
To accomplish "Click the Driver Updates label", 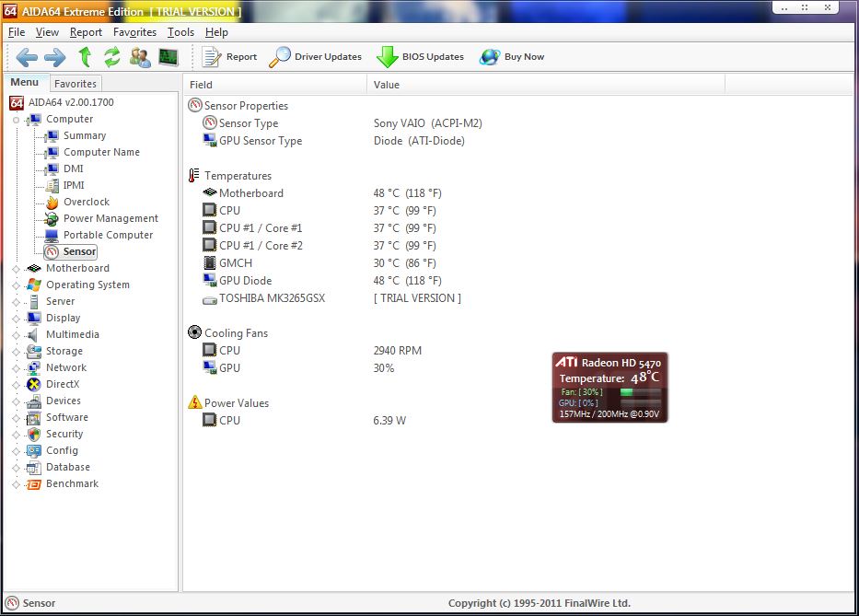I will 328,57.
